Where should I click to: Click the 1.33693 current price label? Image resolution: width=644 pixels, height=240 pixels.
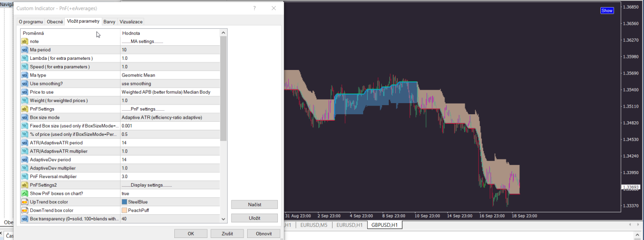pyautogui.click(x=631, y=188)
